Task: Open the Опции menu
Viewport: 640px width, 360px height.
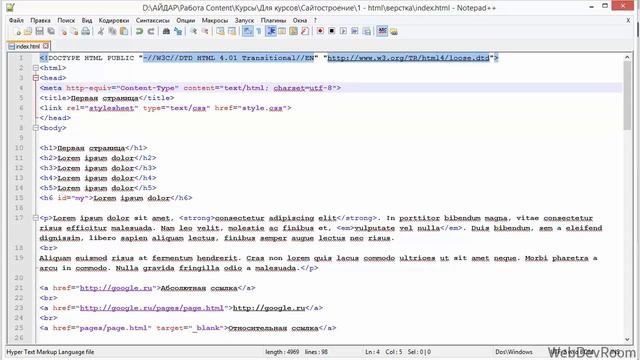Action: (186, 20)
